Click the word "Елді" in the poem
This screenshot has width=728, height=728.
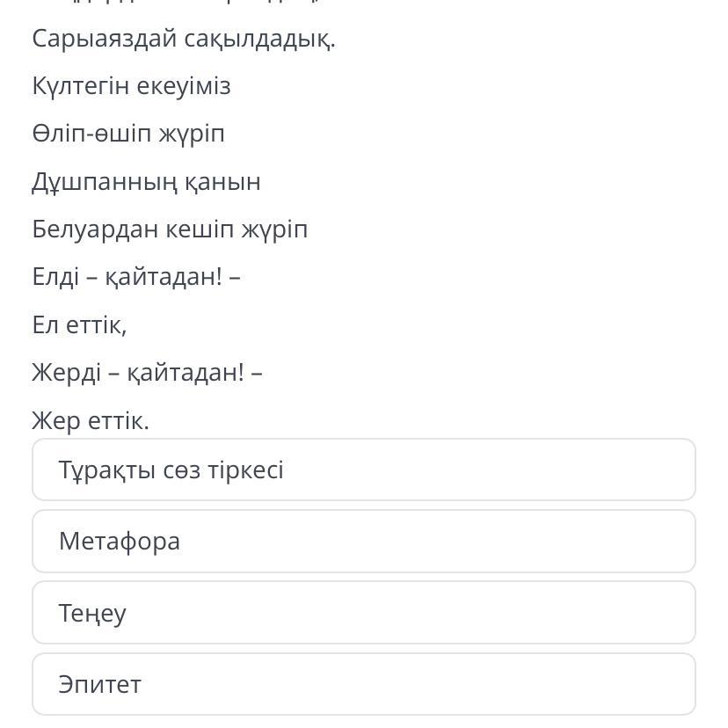pyautogui.click(x=57, y=277)
